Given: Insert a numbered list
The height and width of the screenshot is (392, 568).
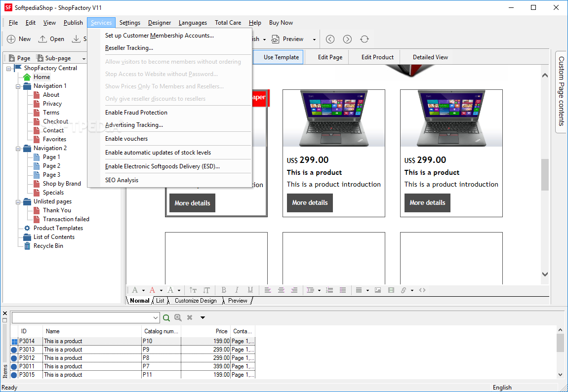Looking at the screenshot, I should [x=329, y=290].
